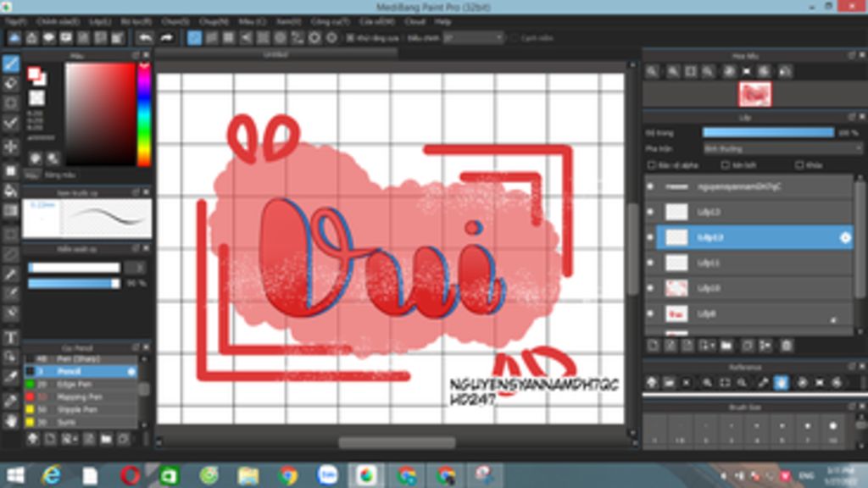Click brush list scroll down arrow
The image size is (868, 488).
pyautogui.click(x=144, y=424)
